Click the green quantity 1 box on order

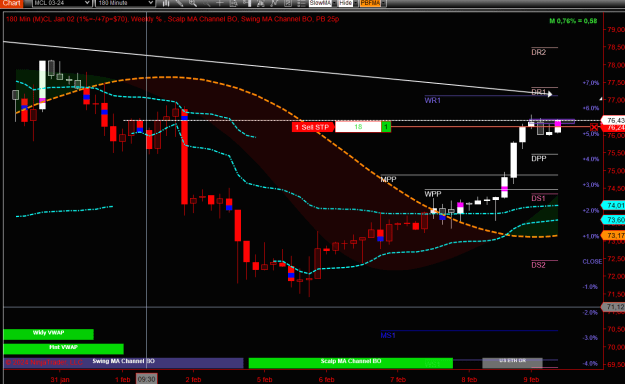tap(386, 127)
